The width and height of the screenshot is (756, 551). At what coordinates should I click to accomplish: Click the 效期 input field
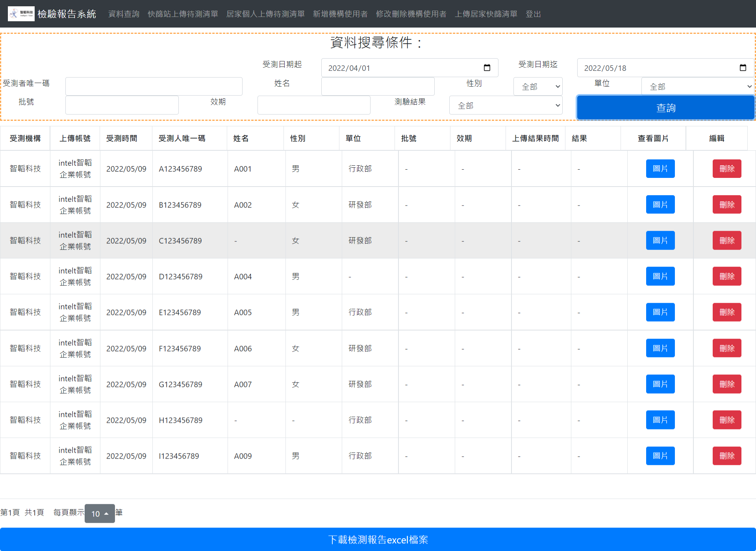[x=314, y=105]
